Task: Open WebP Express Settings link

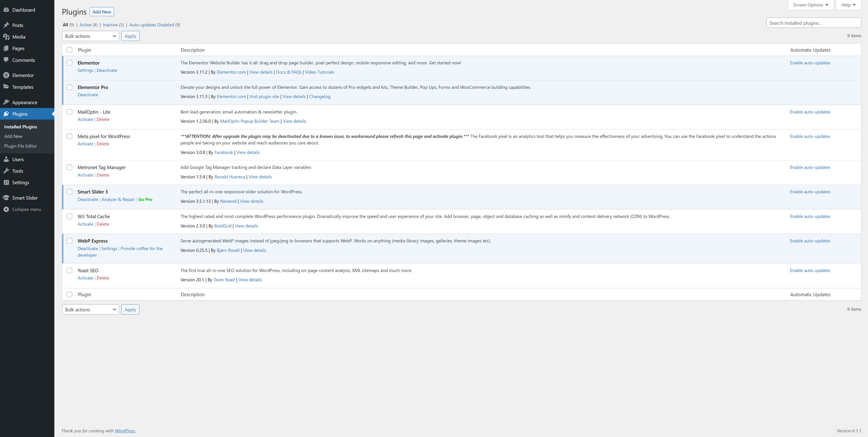Action: [109, 248]
